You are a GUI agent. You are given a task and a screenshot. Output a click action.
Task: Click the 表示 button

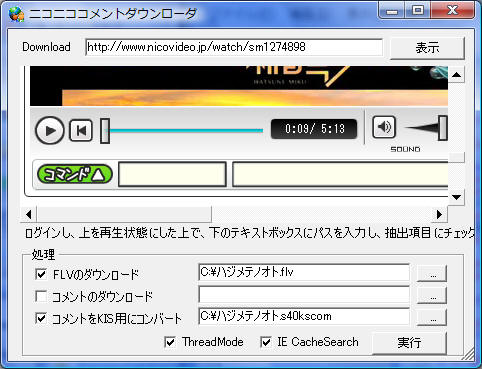coord(427,48)
